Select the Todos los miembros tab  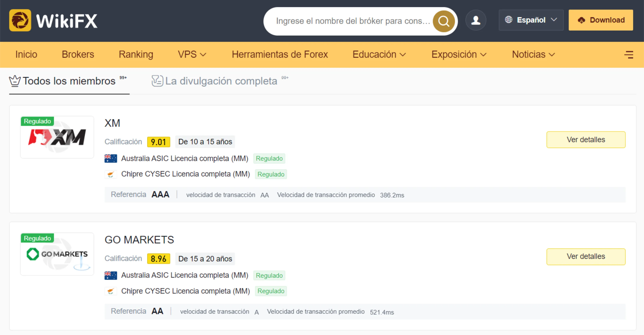69,81
